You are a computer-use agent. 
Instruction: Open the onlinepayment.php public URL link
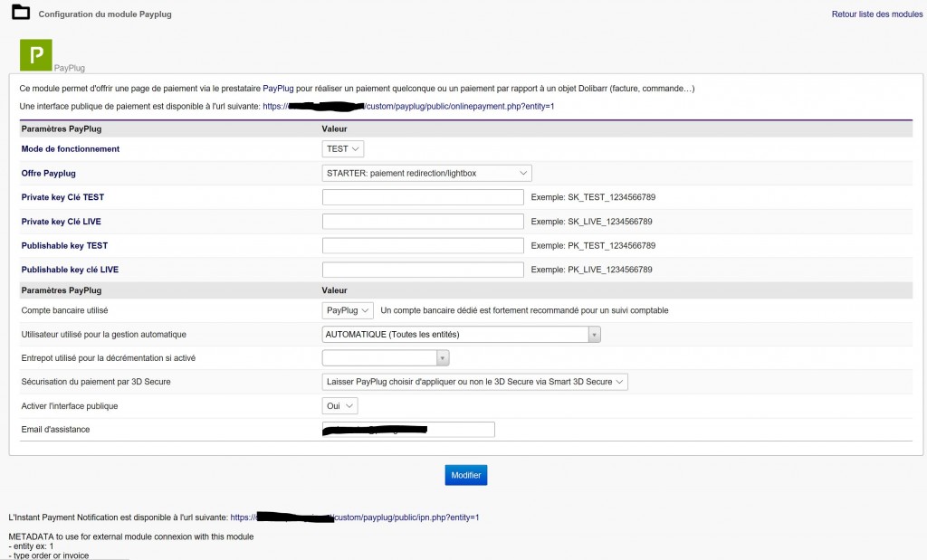(x=459, y=107)
